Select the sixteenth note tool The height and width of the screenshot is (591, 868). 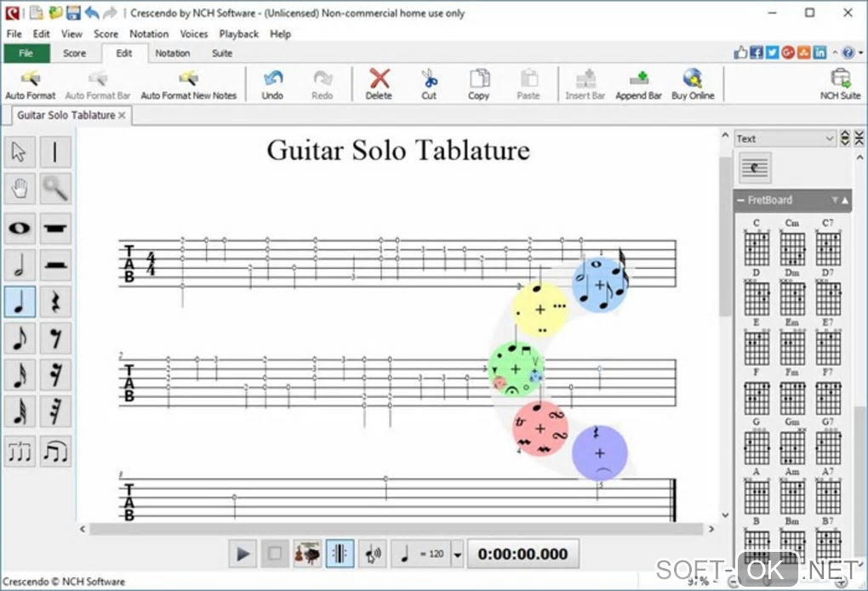point(20,375)
